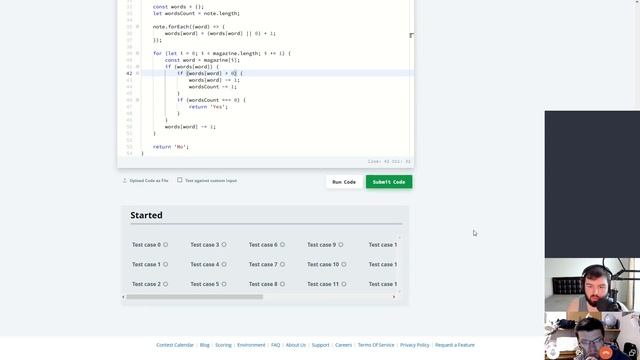Open the About Us footer link
The image size is (640, 360).
point(296,345)
